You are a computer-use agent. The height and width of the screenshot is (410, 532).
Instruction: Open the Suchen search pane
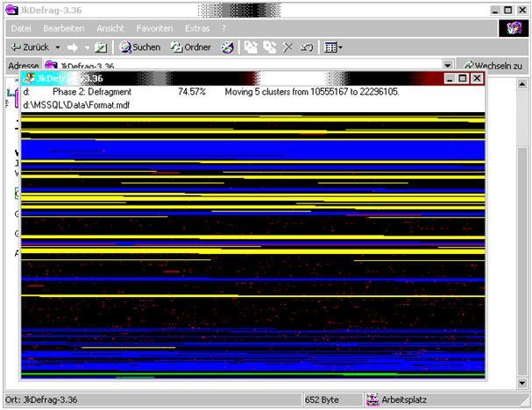click(139, 47)
